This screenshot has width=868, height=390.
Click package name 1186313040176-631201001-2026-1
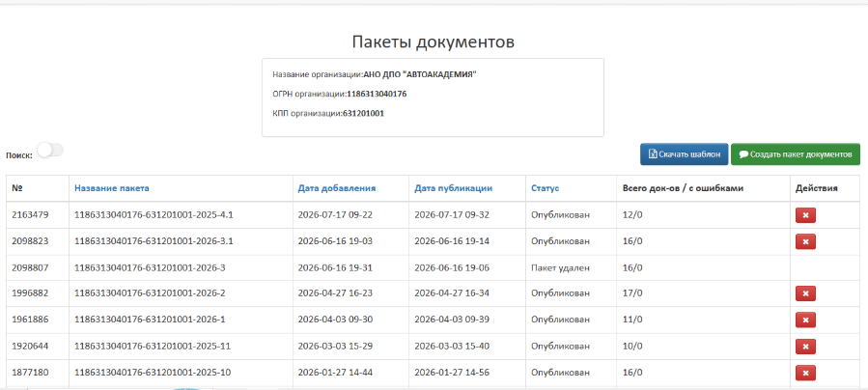point(150,320)
